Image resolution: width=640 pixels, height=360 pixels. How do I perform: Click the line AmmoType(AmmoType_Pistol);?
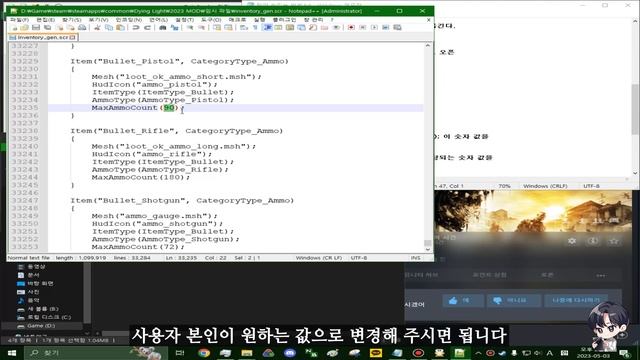[x=163, y=100]
